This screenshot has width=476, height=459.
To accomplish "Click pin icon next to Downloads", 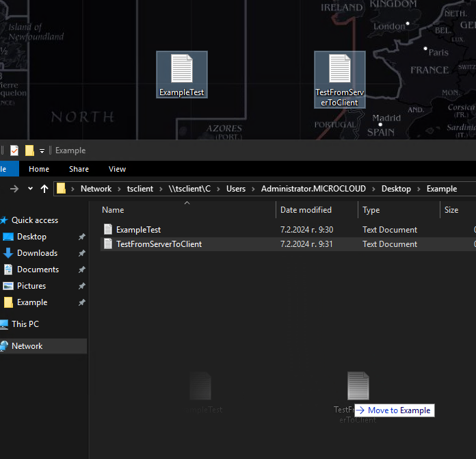I will click(82, 253).
